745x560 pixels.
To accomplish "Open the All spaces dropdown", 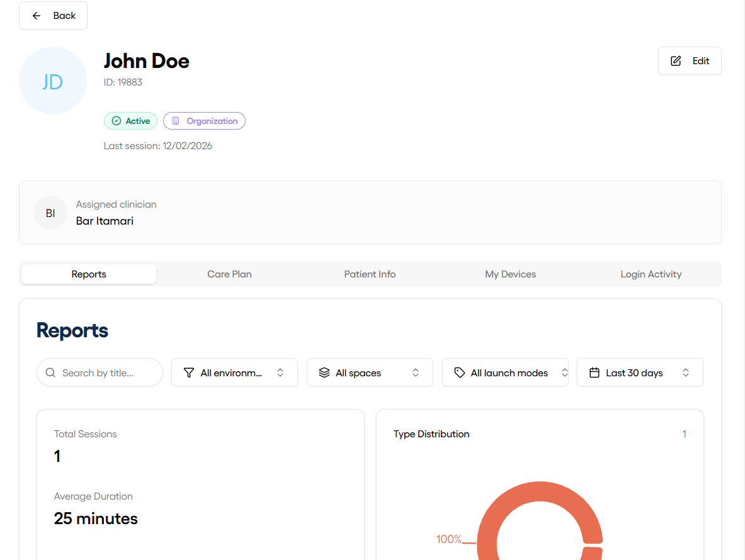I will (370, 372).
